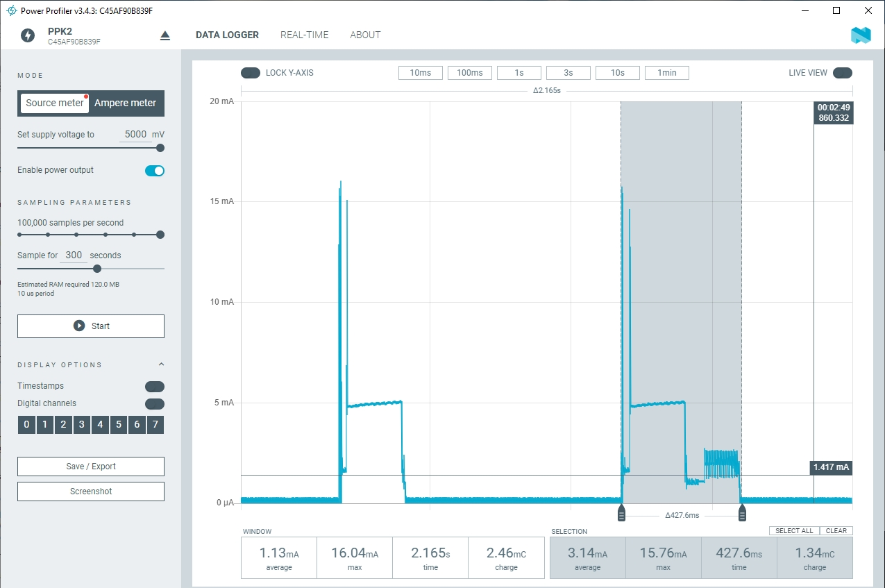Image resolution: width=885 pixels, height=588 pixels.
Task: Adjust the supply voltage slider handle
Action: click(160, 148)
